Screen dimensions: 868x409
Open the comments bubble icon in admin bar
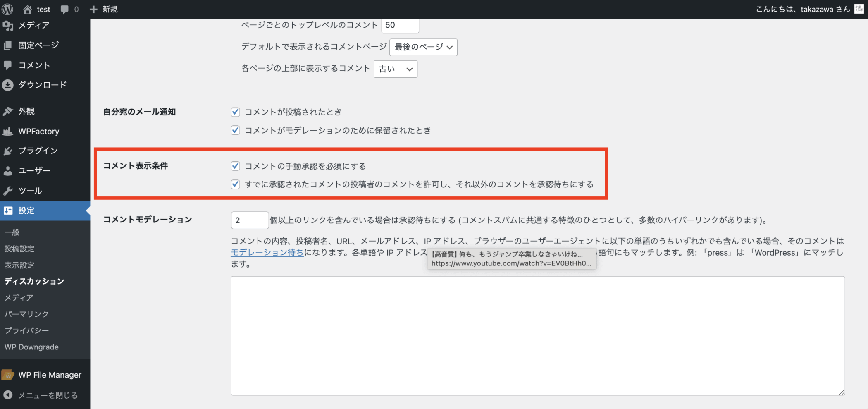point(64,9)
